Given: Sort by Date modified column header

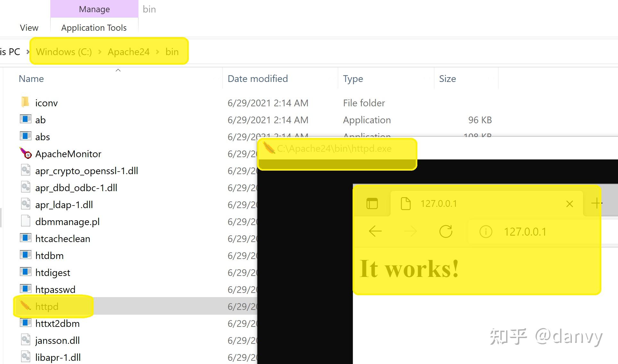Looking at the screenshot, I should coord(258,79).
